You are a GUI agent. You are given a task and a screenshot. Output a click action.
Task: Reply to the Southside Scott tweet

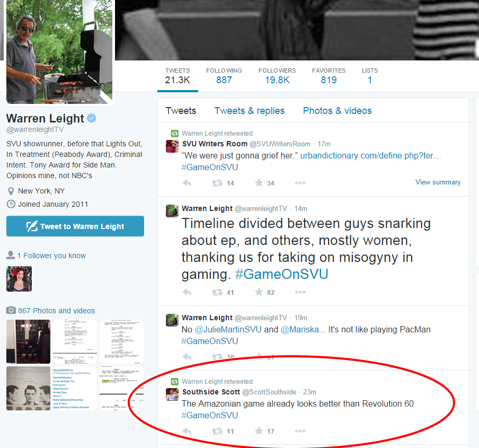tap(187, 431)
